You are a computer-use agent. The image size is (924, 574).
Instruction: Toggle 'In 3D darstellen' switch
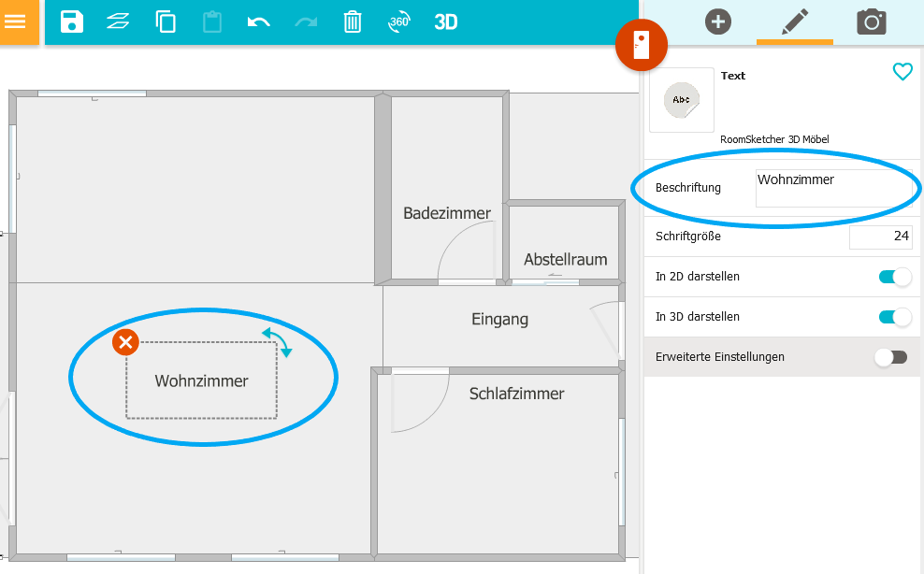pyautogui.click(x=894, y=317)
